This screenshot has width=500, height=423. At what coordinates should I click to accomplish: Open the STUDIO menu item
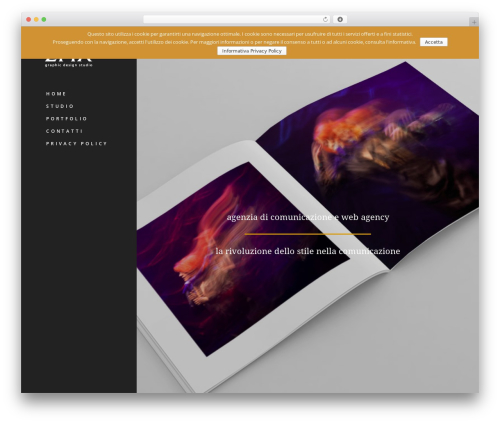(x=60, y=106)
